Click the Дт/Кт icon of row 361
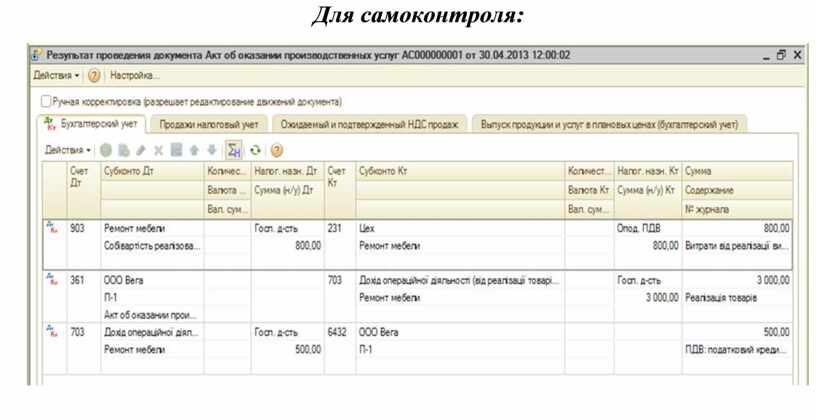Viewport: 816px width, 420px height. pos(52,279)
